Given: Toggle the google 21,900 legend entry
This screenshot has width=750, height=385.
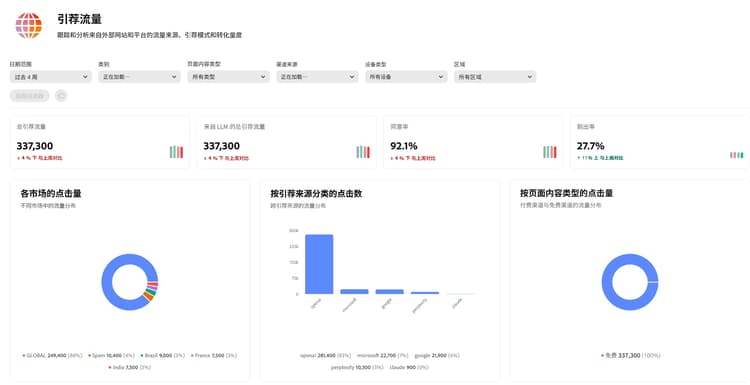Looking at the screenshot, I should point(437,355).
